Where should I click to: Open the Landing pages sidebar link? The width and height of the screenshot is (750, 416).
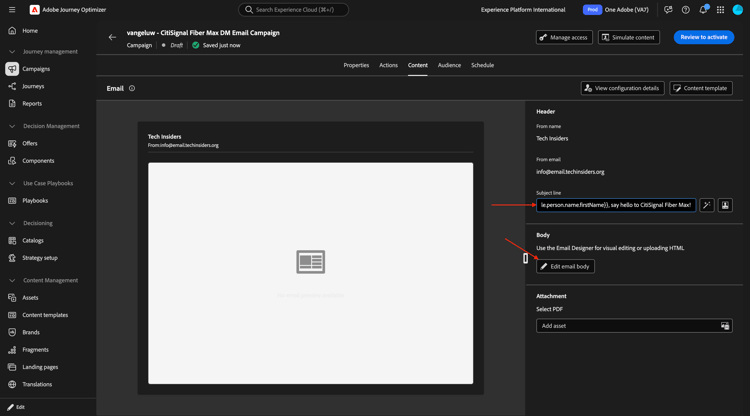40,367
